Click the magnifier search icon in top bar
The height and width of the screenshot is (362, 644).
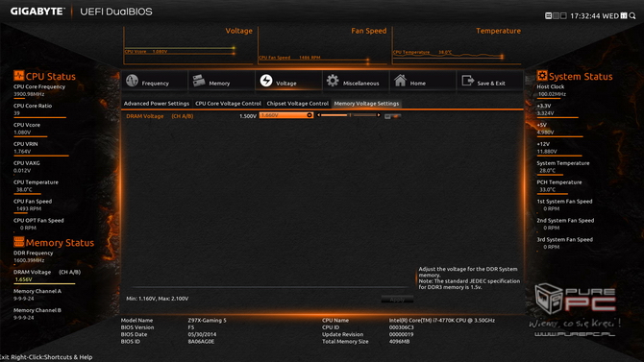coord(632,15)
